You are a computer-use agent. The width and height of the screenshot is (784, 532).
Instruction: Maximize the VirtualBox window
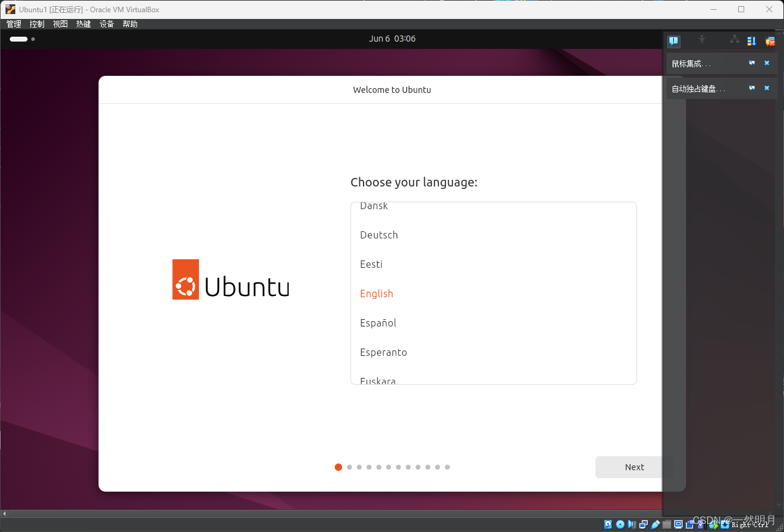[x=741, y=9]
